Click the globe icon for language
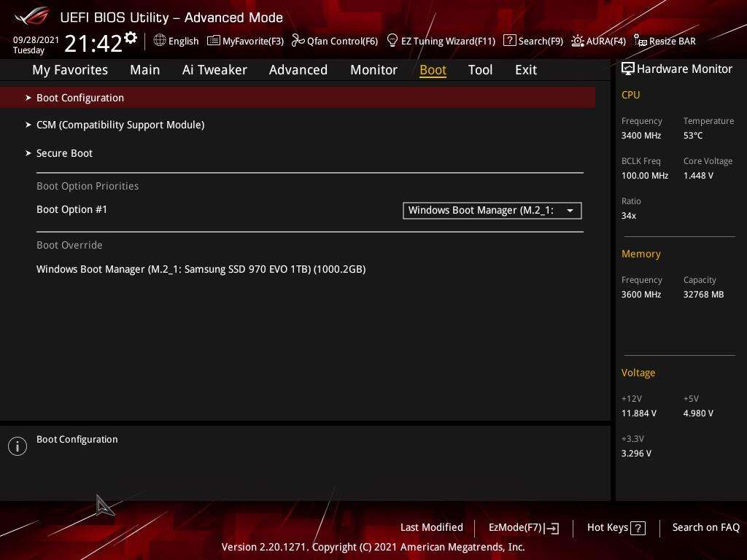Image resolution: width=747 pixels, height=560 pixels. 160,41
